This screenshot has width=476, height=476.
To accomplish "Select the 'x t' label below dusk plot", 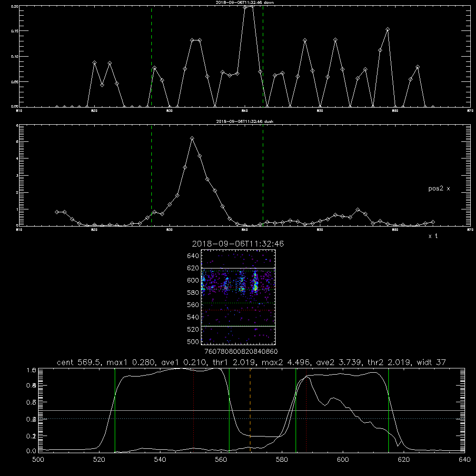I will [433, 236].
